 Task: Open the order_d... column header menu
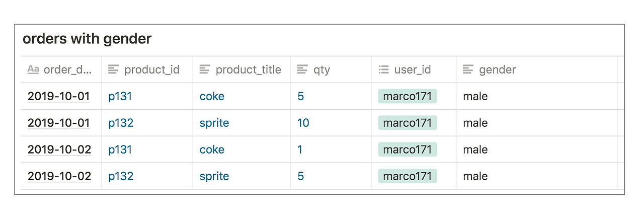tap(67, 69)
